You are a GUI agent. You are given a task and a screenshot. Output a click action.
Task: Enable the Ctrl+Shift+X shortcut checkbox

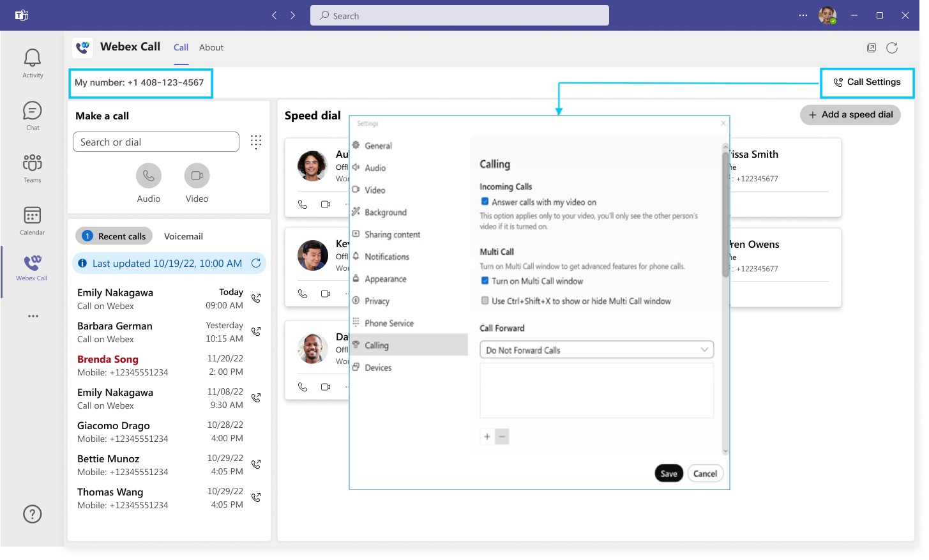485,300
